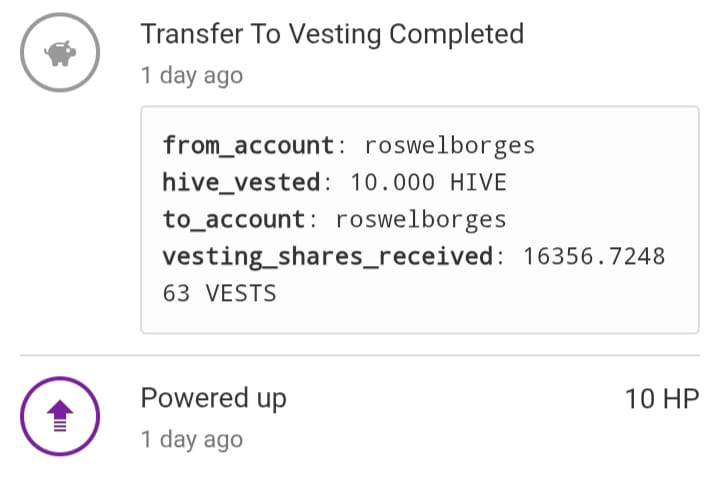Click the 16356.7248 vesting shares number

594,257
